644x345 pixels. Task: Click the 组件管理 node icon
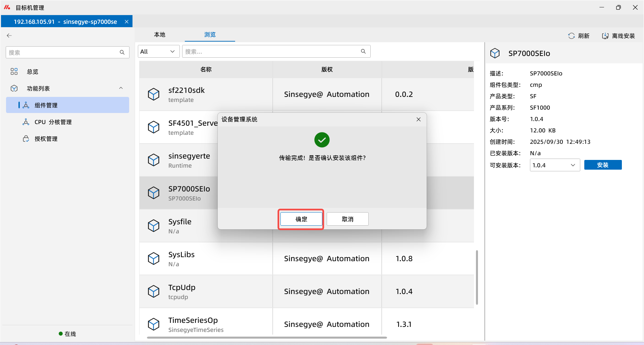(x=26, y=105)
